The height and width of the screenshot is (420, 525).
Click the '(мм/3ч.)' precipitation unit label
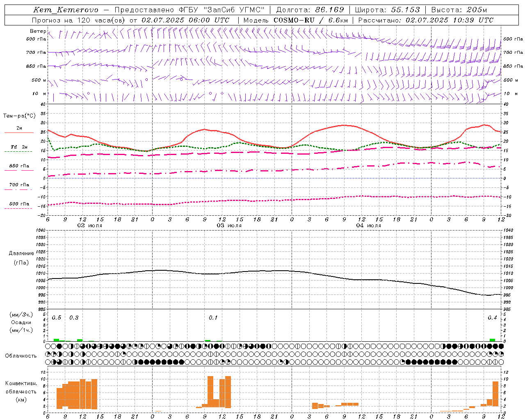pos(21,315)
